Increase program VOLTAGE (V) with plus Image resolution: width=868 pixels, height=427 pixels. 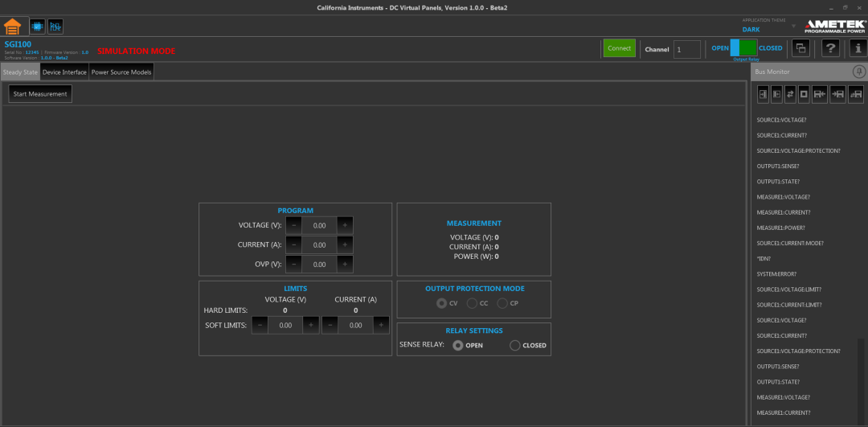pyautogui.click(x=344, y=225)
